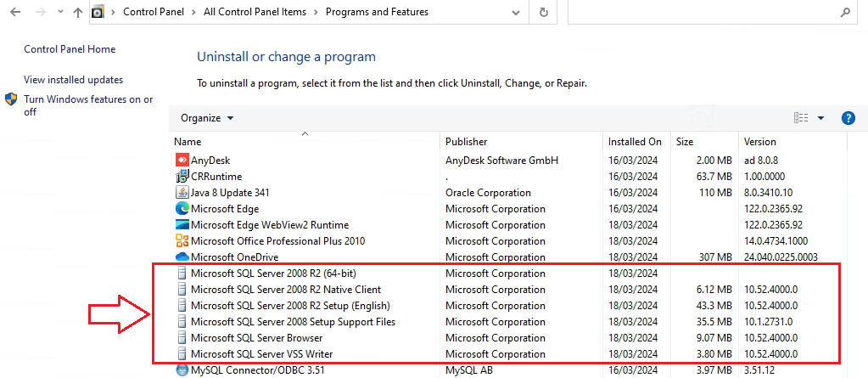Select the AnyDesk Software GmbH publisher cell
The width and height of the screenshot is (868, 378).
tap(502, 161)
